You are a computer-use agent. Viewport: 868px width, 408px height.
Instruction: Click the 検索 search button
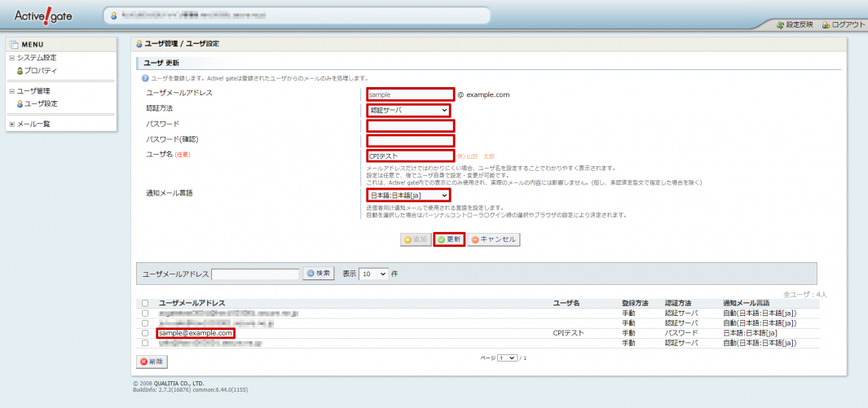319,274
